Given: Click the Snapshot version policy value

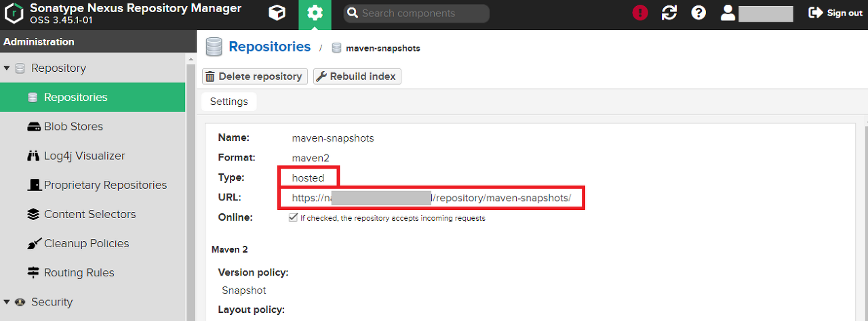Looking at the screenshot, I should pyautogui.click(x=244, y=290).
